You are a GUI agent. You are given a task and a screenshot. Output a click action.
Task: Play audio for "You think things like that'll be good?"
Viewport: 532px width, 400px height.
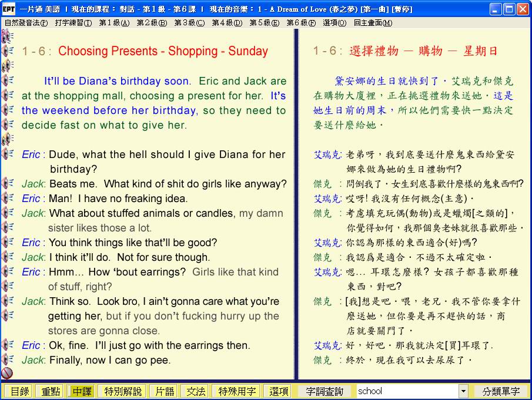coord(8,242)
